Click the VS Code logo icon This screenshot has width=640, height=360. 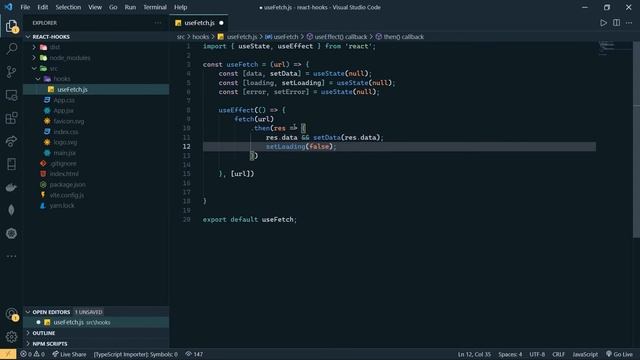[x=9, y=7]
